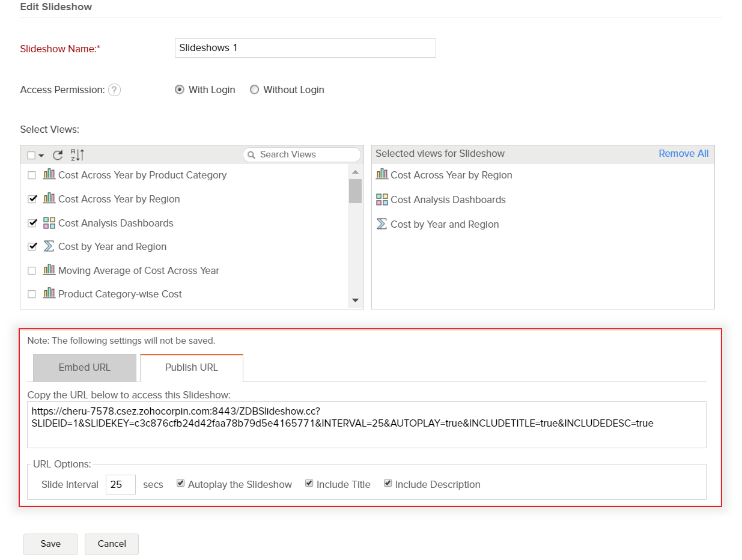Click the Slideshow Name input field
Viewport: 742px width, 560px height.
tap(305, 48)
